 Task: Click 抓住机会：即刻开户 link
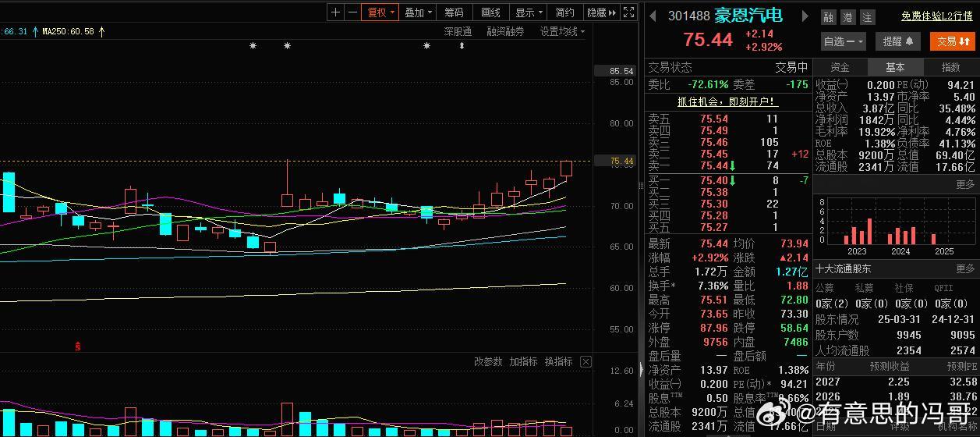click(x=727, y=101)
